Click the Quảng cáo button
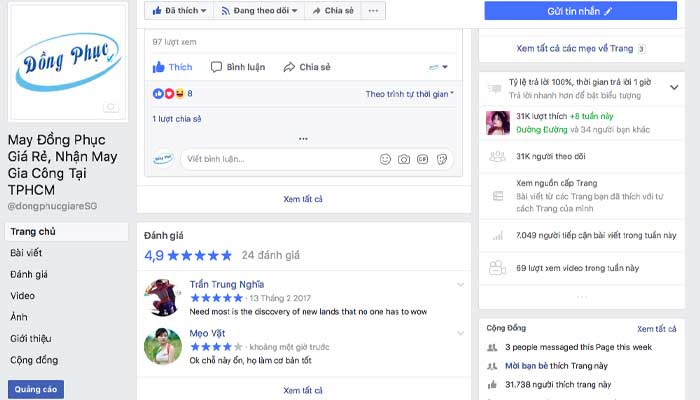Image resolution: width=700 pixels, height=400 pixels. (36, 389)
